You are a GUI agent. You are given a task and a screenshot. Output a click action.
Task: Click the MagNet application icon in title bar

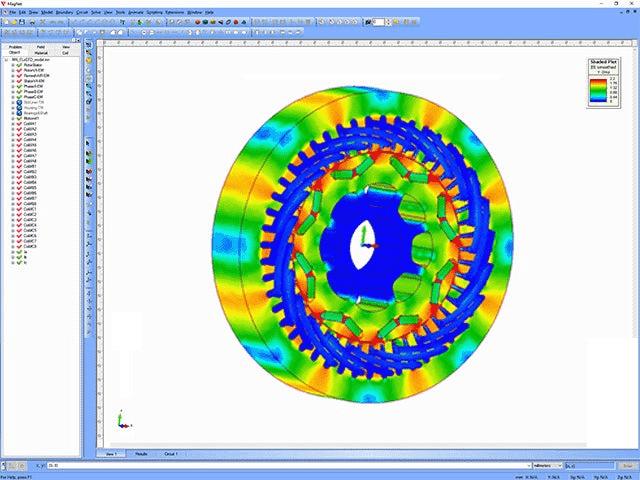coord(5,4)
